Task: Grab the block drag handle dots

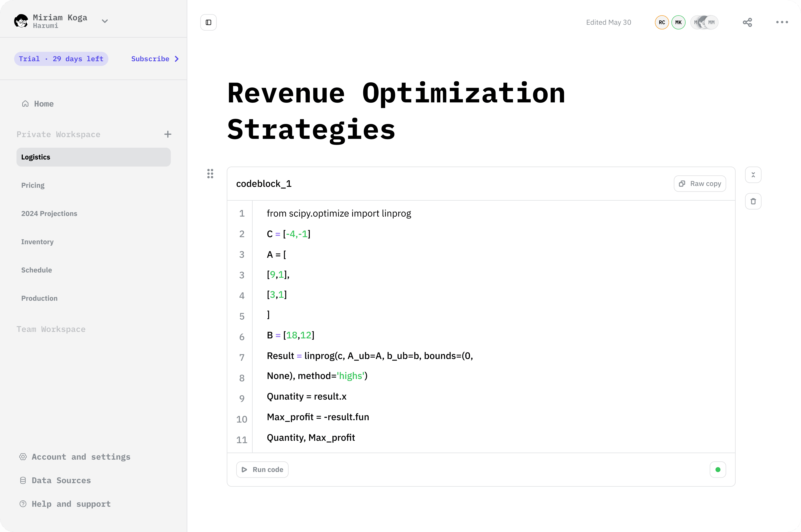Action: coord(210,174)
